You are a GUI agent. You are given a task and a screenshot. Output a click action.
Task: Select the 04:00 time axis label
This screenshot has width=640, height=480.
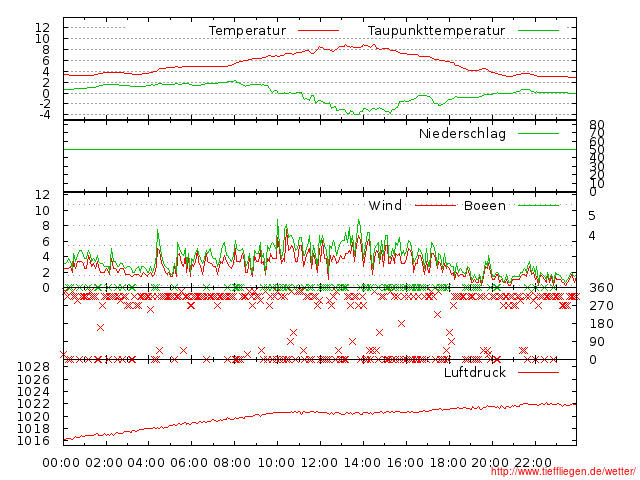click(x=146, y=463)
